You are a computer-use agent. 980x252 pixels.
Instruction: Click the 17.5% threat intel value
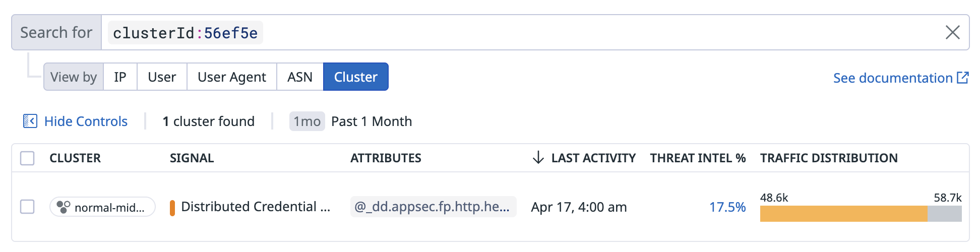[727, 207]
